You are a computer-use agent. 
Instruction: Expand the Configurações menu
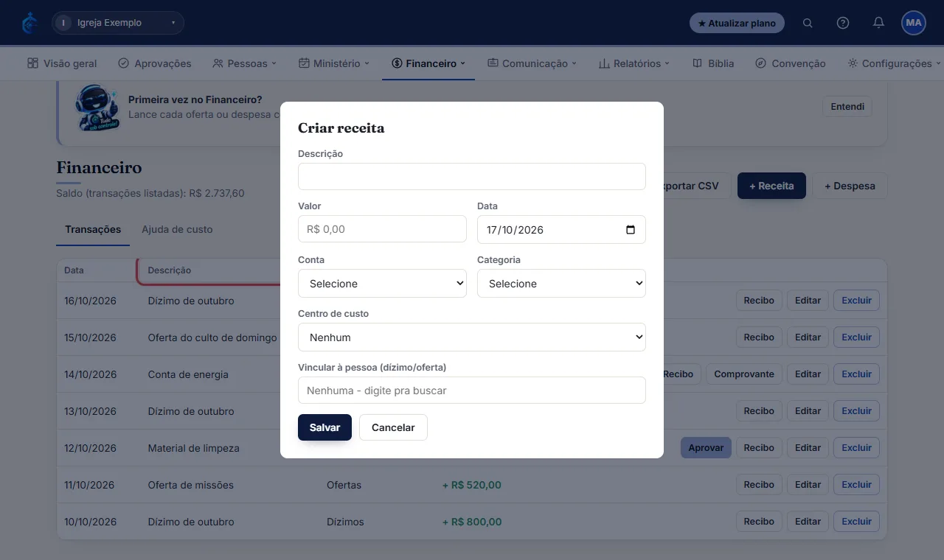(x=894, y=63)
